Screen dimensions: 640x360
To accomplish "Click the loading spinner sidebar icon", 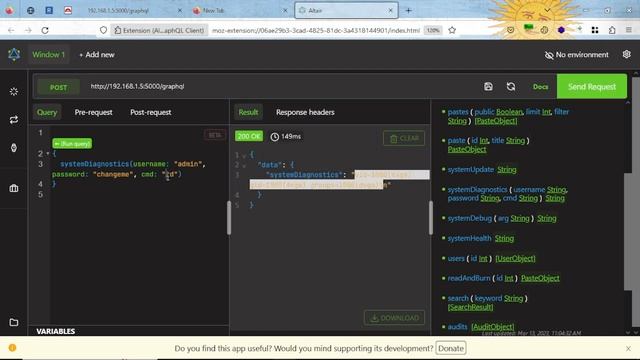I will coord(14,91).
